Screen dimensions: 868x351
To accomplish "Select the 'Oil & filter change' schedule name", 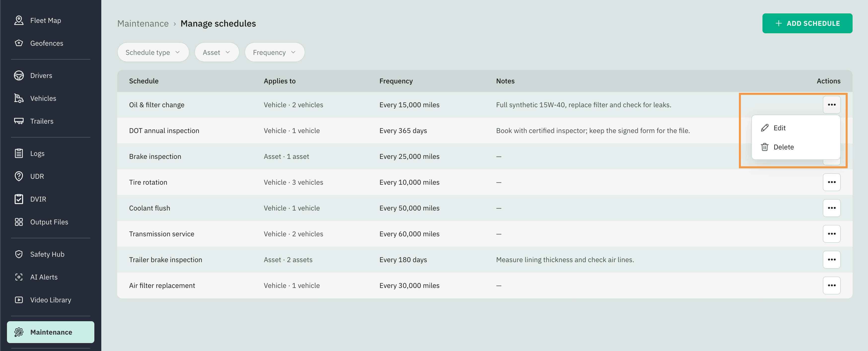I will pos(157,105).
